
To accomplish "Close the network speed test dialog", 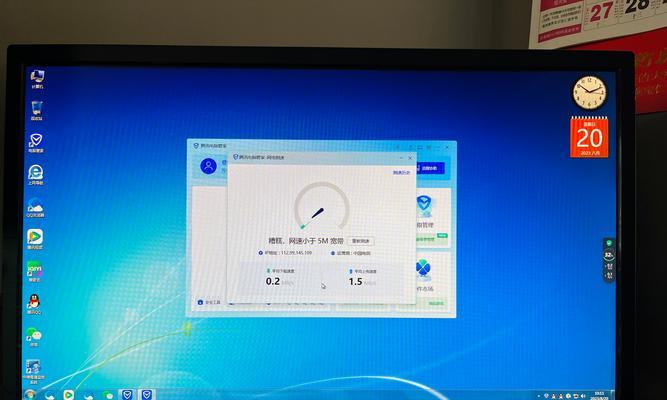I will (x=410, y=158).
